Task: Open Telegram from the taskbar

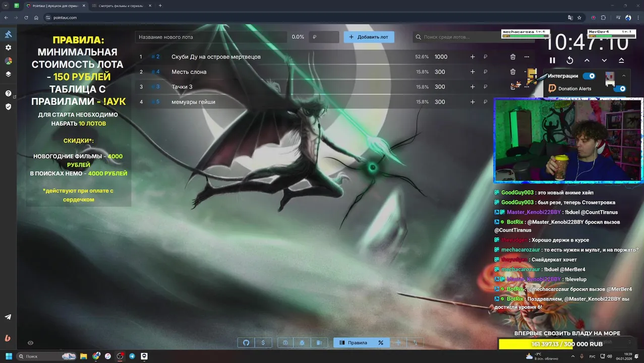Action: (x=132, y=356)
